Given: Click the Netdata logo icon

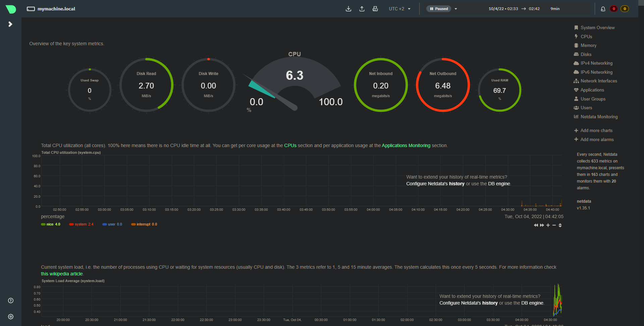Looking at the screenshot, I should click(x=11, y=9).
